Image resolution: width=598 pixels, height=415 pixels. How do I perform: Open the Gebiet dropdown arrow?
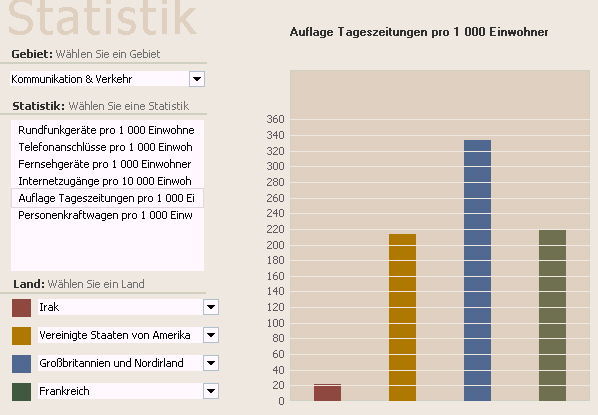(197, 79)
